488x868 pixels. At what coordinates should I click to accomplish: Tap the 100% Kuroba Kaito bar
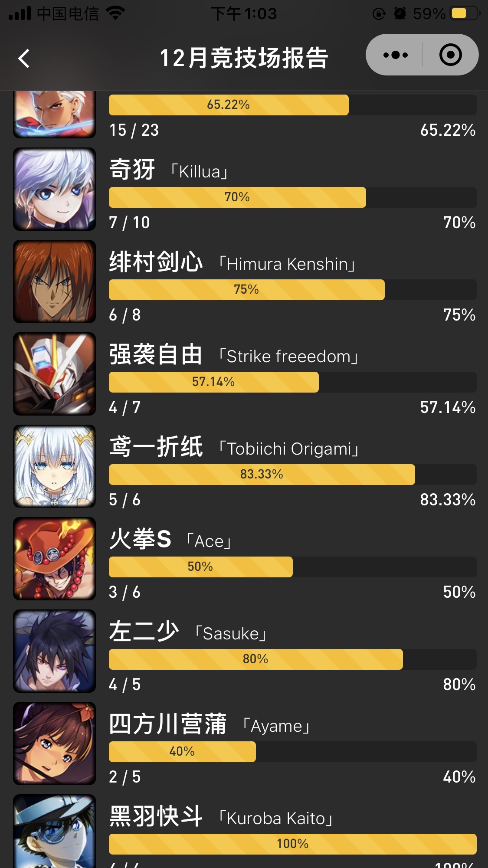click(292, 844)
